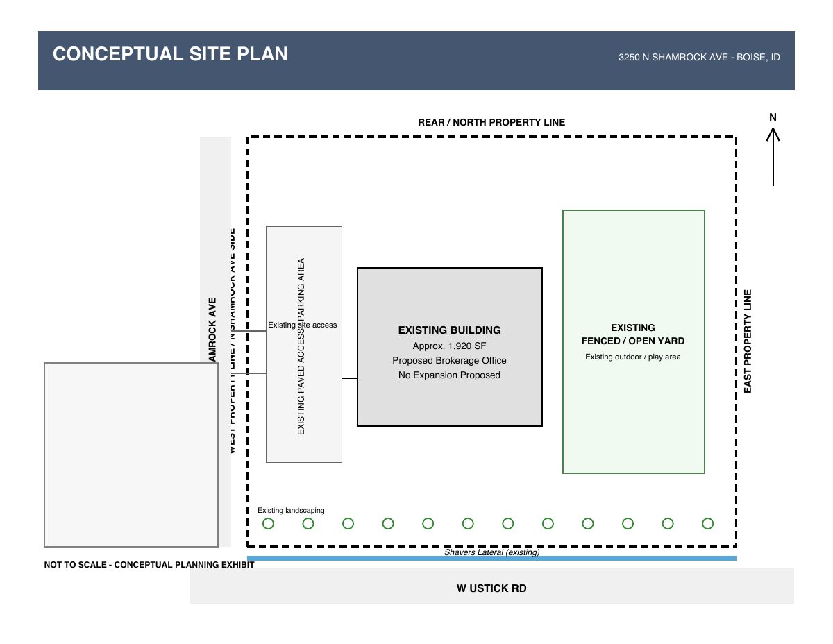Click 'Existing outdoor / play area' text
The height and width of the screenshot is (644, 833).
tap(633, 357)
